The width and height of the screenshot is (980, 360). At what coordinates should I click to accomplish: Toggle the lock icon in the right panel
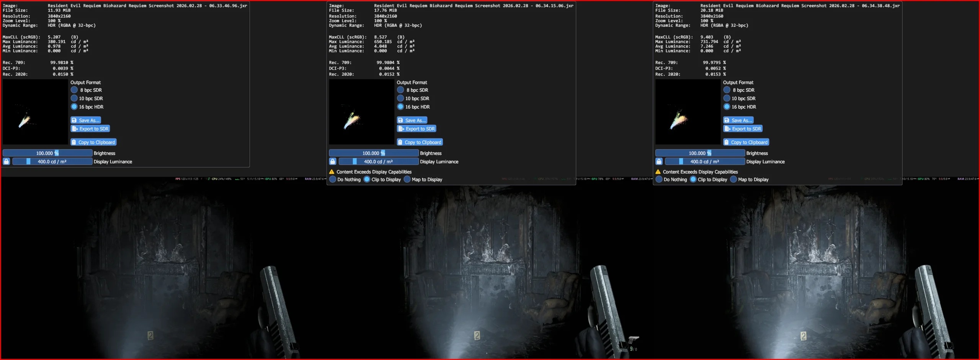(x=659, y=161)
